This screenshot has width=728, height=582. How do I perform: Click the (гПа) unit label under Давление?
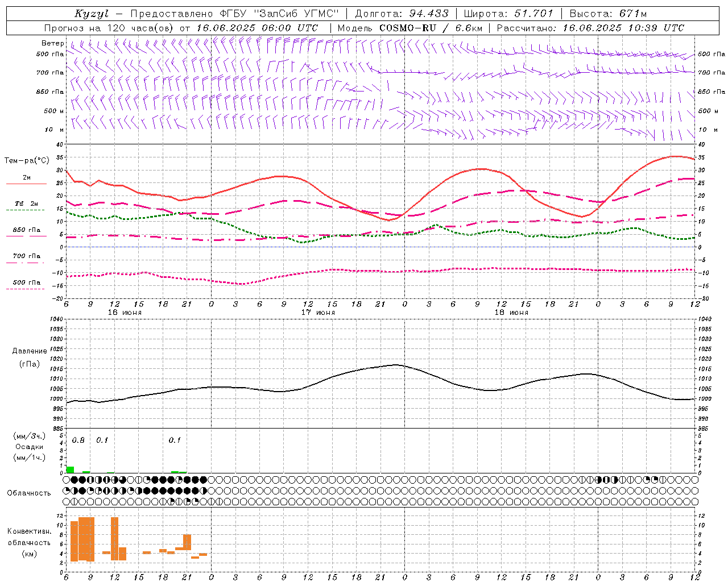point(30,364)
